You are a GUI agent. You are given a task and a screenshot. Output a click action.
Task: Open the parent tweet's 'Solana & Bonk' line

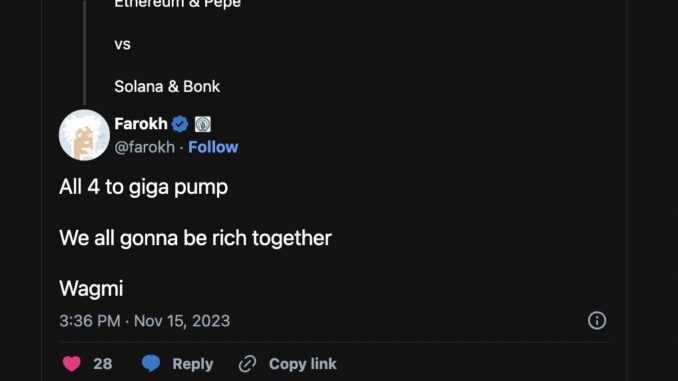click(x=167, y=86)
